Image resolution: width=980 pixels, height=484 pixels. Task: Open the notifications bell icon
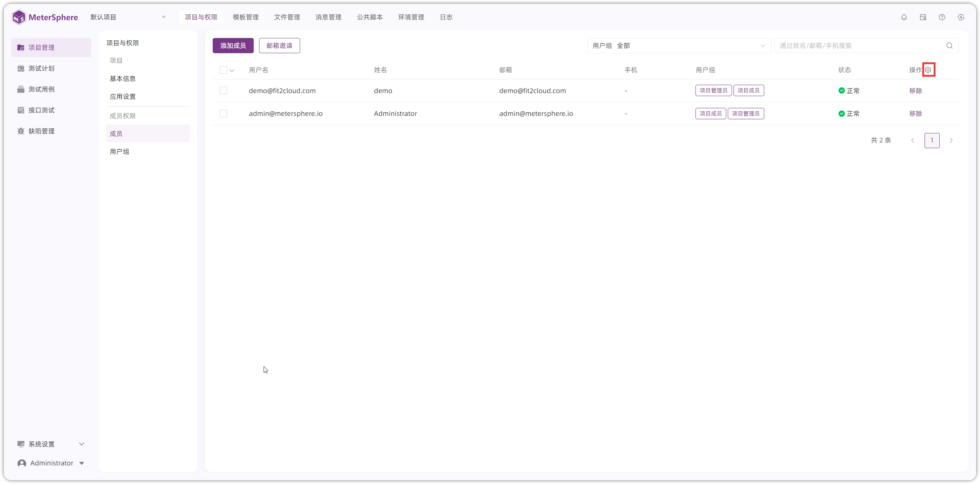point(904,17)
